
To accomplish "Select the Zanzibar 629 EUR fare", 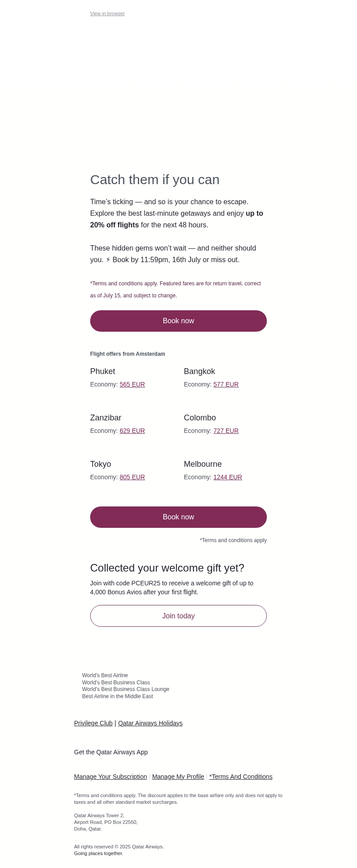I will (132, 431).
